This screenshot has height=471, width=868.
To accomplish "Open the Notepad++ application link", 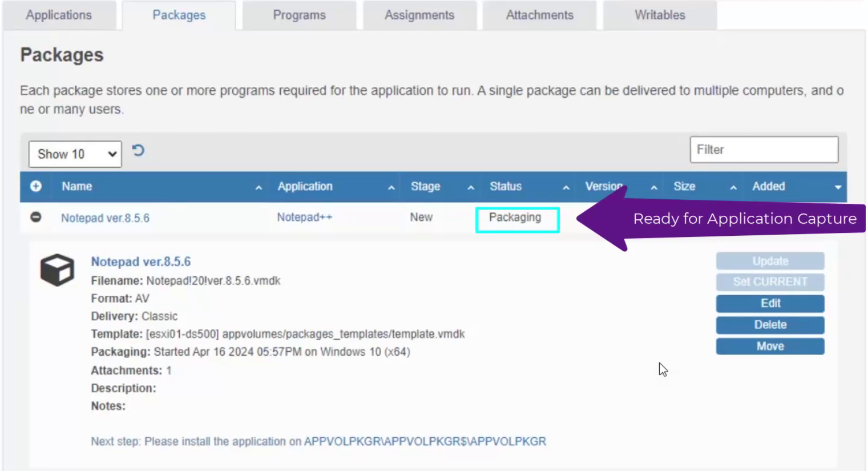I will 304,218.
